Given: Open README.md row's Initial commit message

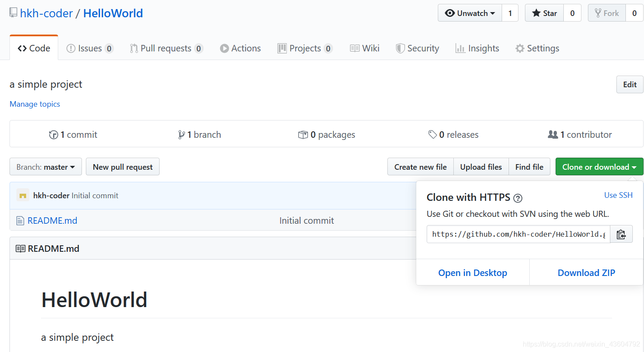Looking at the screenshot, I should [x=307, y=221].
